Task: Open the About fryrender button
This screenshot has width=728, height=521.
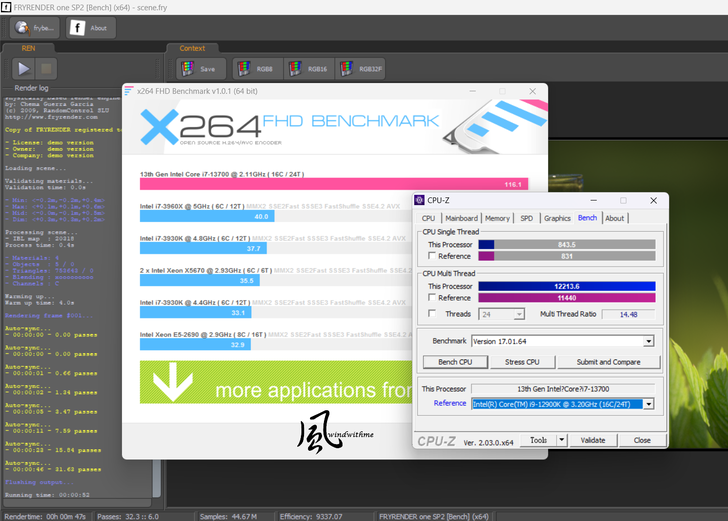Action: point(90,28)
